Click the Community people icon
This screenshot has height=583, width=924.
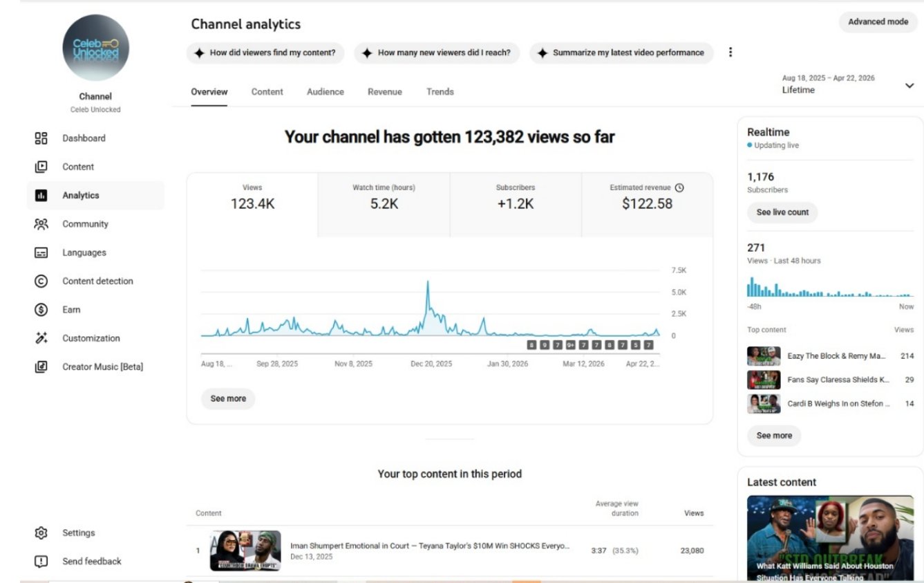41,224
